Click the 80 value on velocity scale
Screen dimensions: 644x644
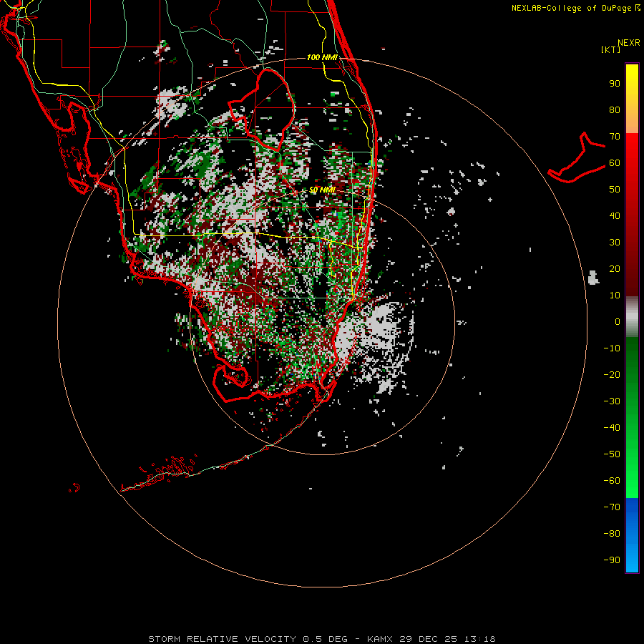(615, 110)
